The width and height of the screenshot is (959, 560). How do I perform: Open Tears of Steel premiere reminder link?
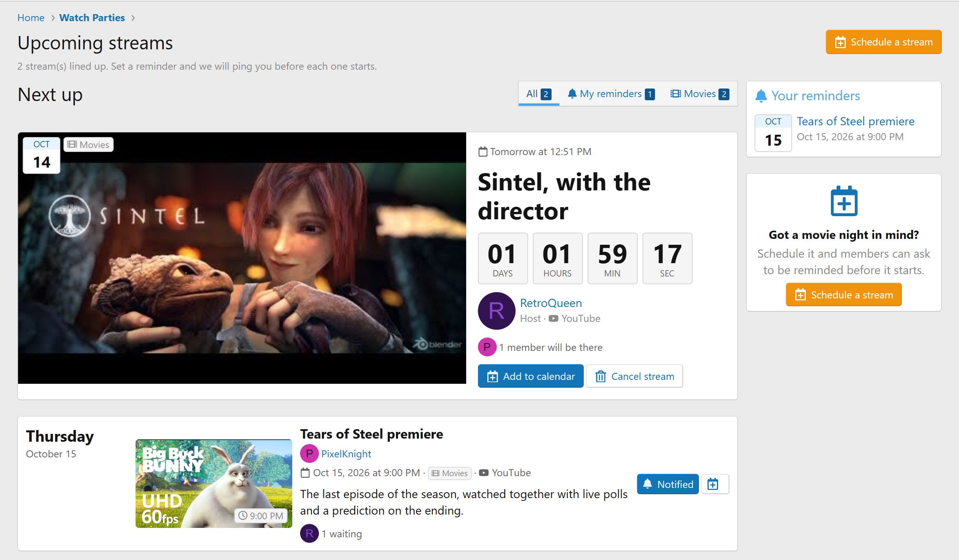point(856,121)
